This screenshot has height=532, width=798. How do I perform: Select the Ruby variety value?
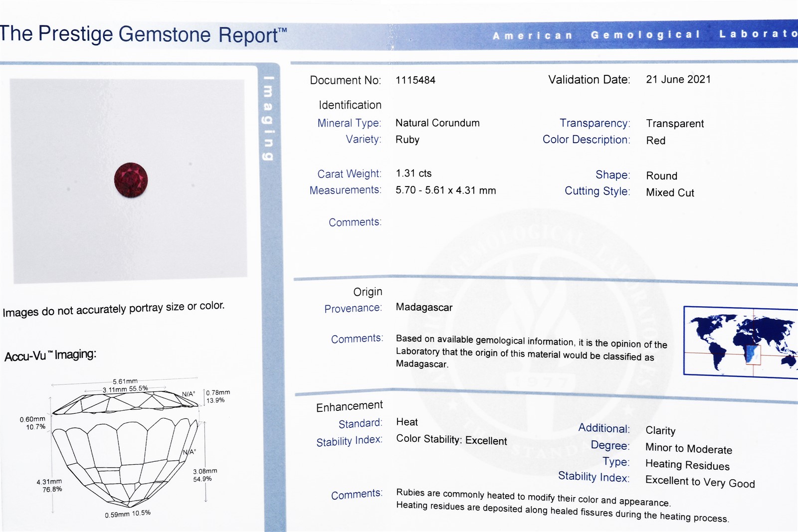click(x=407, y=140)
